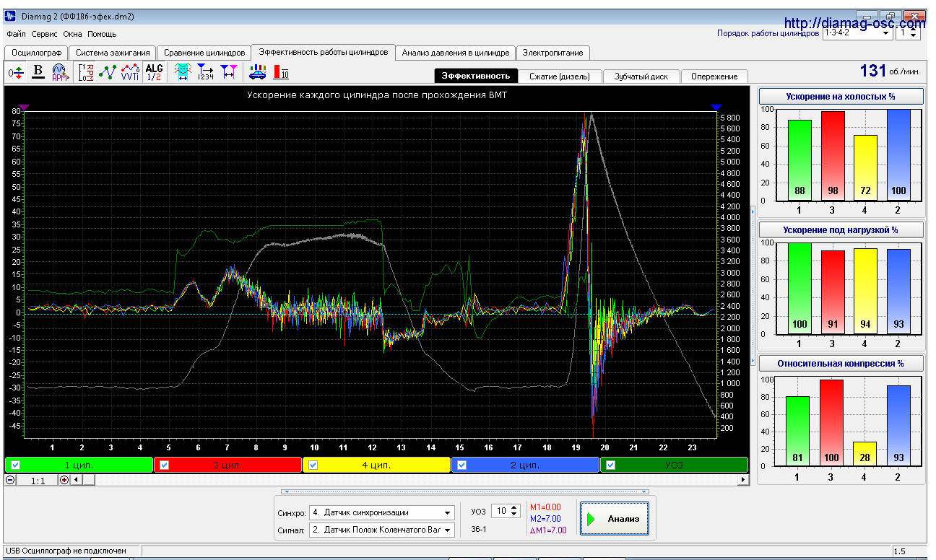Image resolution: width=936 pixels, height=560 pixels.
Task: Toggle the 4 цил. yellow checkbox
Action: 313,465
